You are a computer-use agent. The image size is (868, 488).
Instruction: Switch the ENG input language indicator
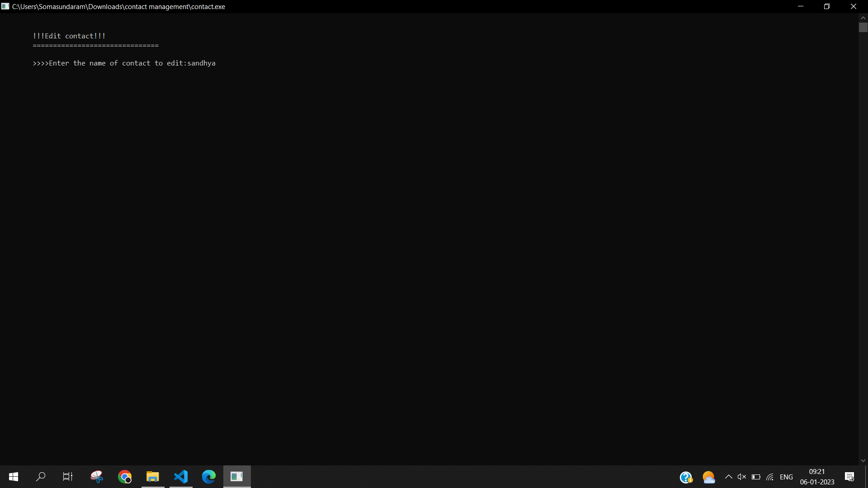[786, 477]
